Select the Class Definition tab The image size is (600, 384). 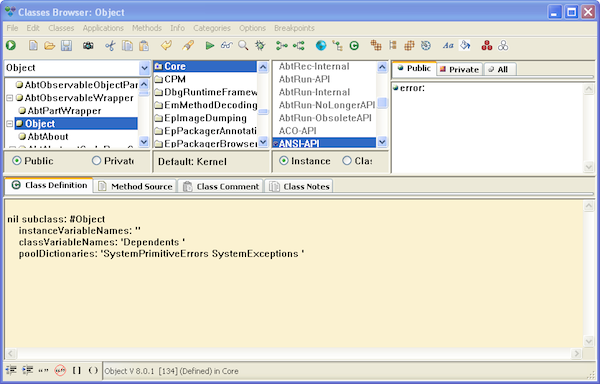click(x=49, y=185)
